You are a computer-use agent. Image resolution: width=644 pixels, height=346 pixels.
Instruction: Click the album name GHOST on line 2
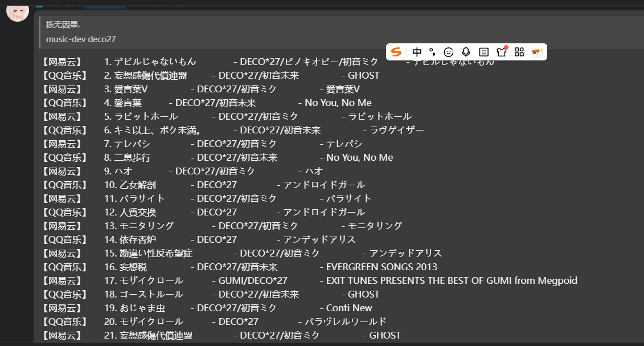[363, 75]
